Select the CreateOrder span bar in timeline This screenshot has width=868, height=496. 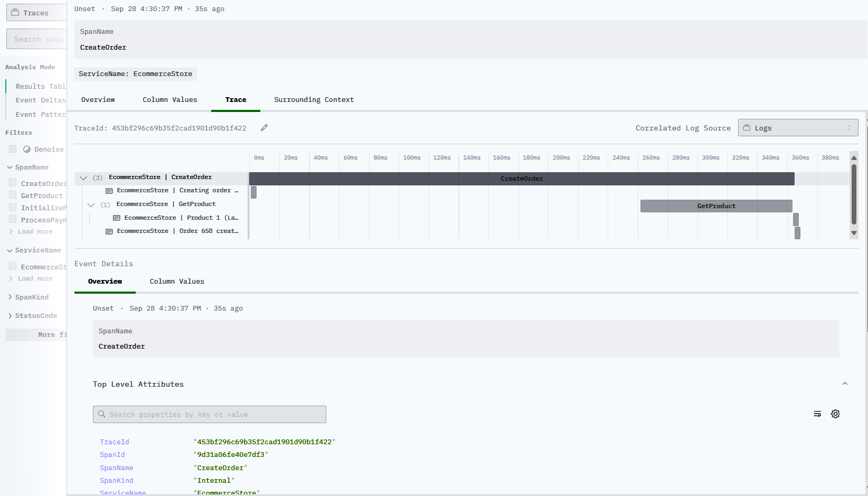tap(522, 179)
